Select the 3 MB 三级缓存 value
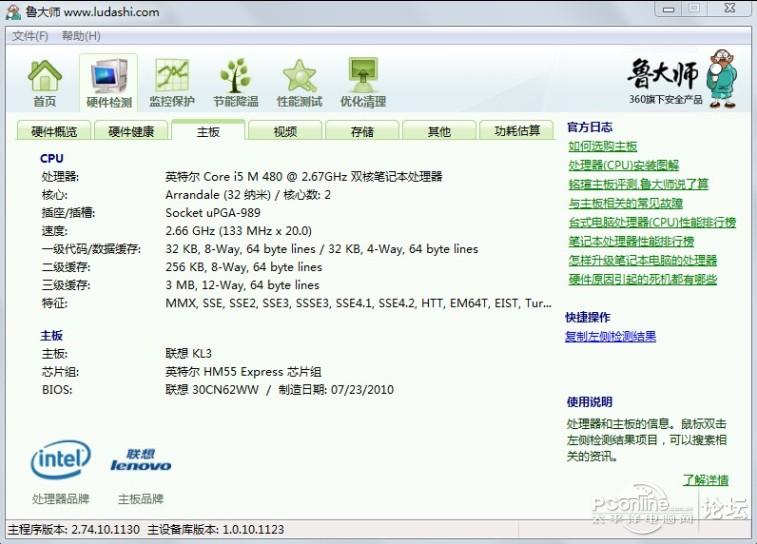 [x=242, y=285]
